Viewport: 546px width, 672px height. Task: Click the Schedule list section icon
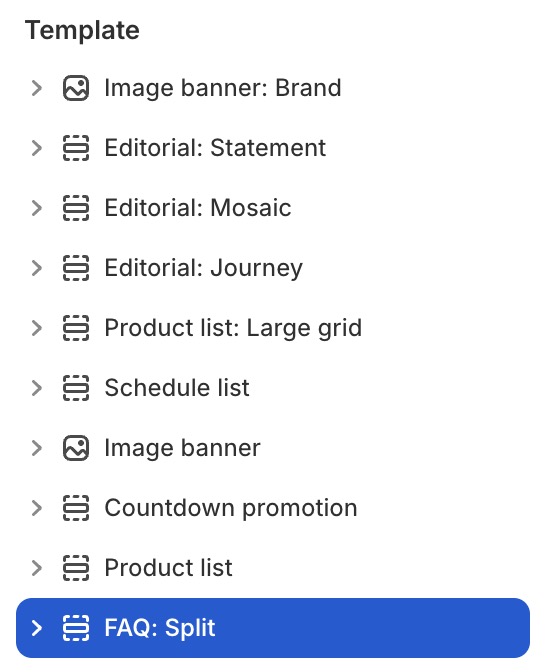point(76,388)
